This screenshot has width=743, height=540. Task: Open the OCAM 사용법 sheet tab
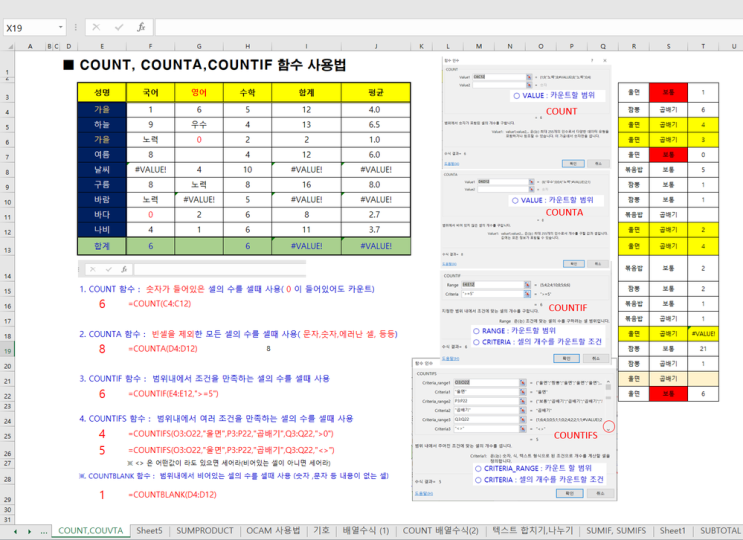[x=273, y=531]
